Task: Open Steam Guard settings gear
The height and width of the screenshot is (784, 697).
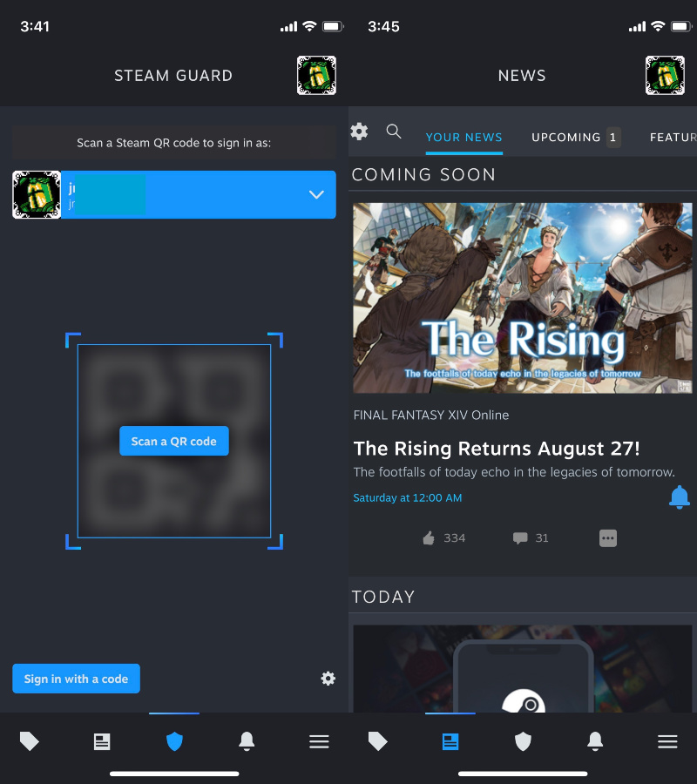Action: tap(328, 679)
